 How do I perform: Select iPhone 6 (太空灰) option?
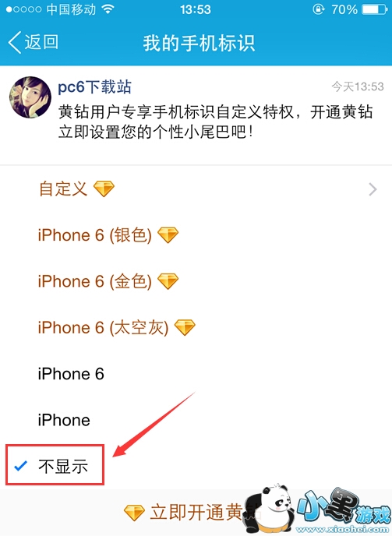196,327
